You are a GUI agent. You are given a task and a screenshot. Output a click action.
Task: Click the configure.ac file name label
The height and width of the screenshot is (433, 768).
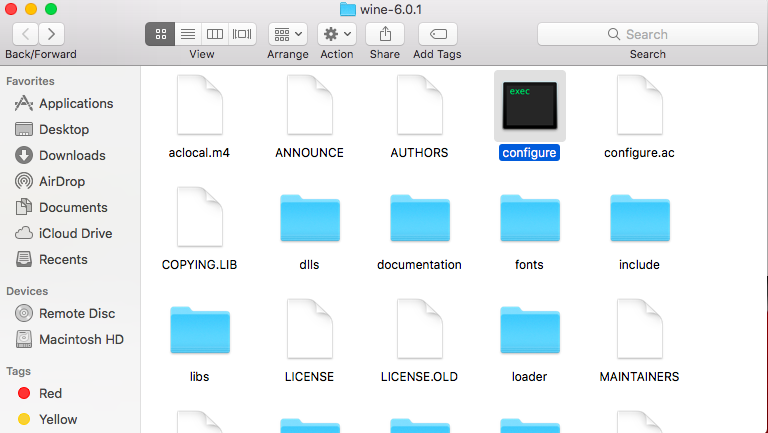(x=639, y=153)
